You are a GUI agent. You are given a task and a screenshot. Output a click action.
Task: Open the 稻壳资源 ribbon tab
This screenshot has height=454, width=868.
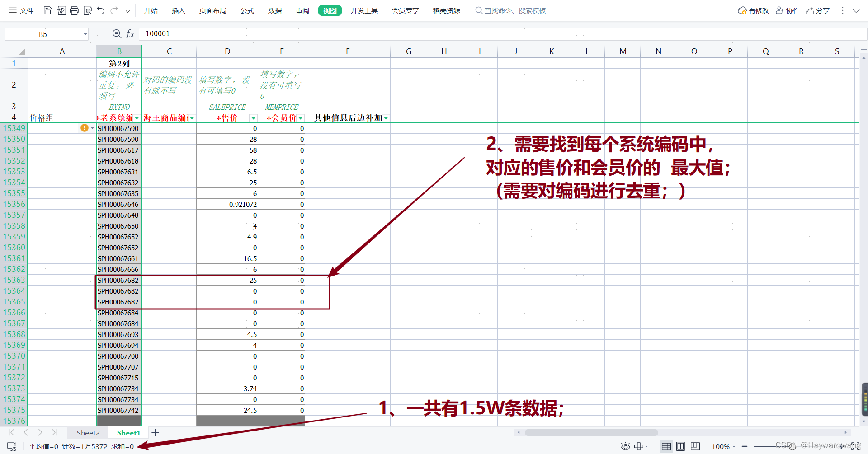coord(447,10)
